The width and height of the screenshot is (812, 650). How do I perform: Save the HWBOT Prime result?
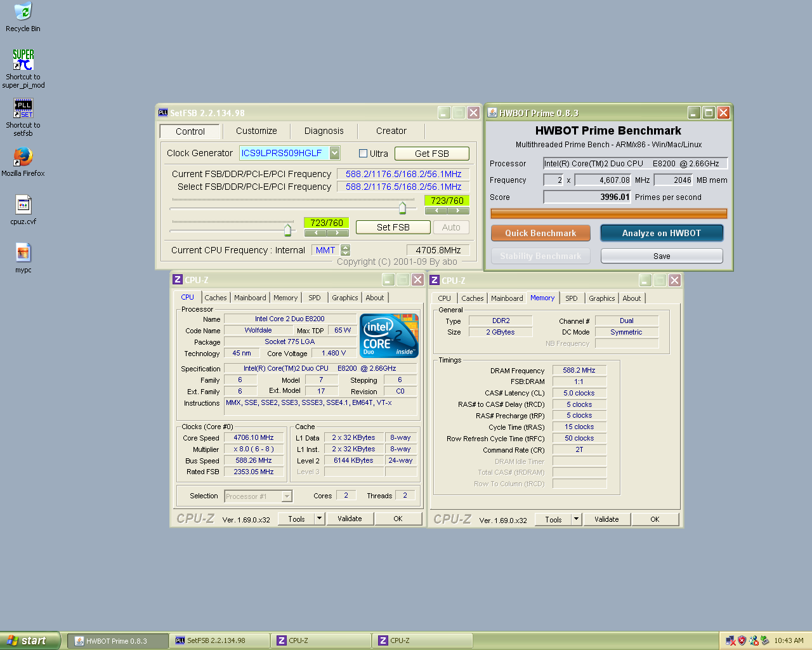[x=662, y=256]
